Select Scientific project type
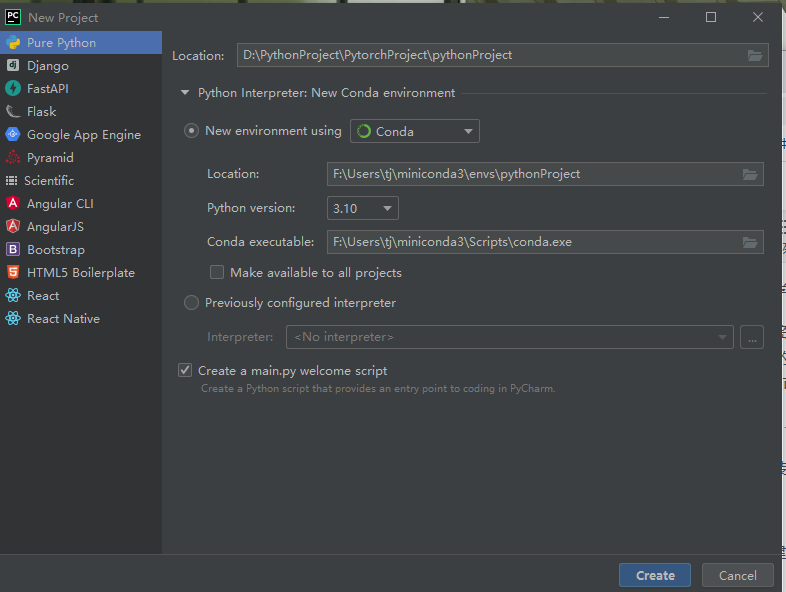Viewport: 786px width, 592px height. (x=81, y=180)
